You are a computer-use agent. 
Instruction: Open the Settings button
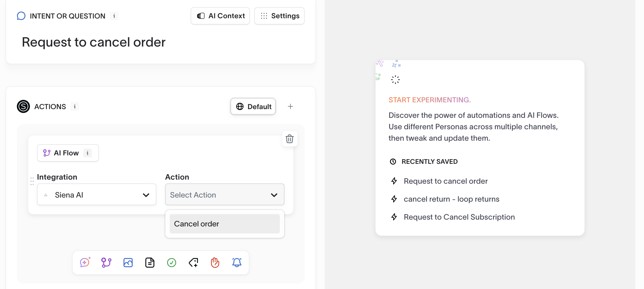pos(279,16)
